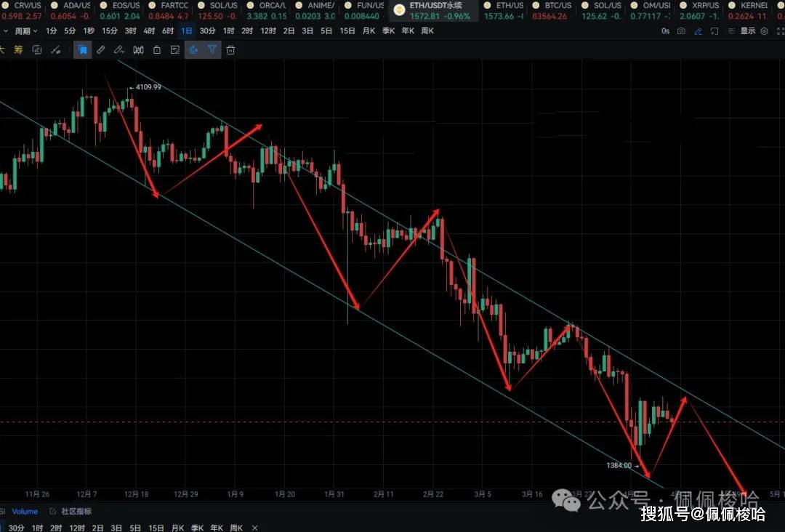The height and width of the screenshot is (532, 785).
Task: Open the 显示 display menu
Action: [747, 31]
